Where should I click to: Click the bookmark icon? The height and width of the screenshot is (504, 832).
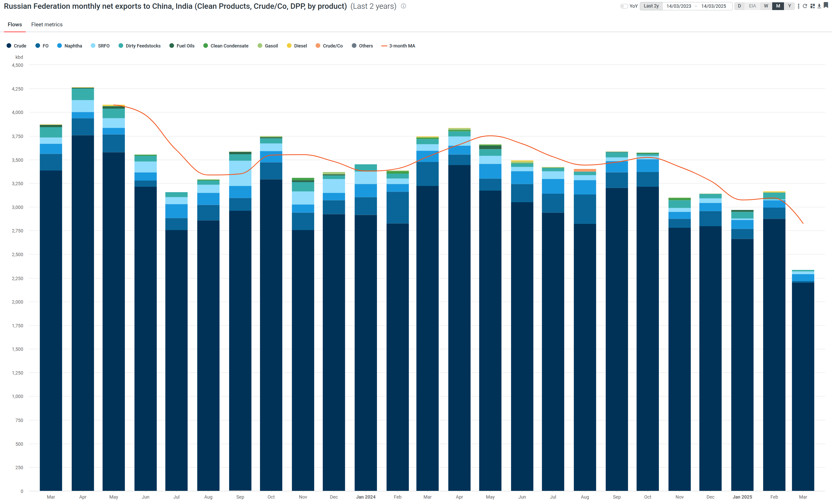[826, 5]
